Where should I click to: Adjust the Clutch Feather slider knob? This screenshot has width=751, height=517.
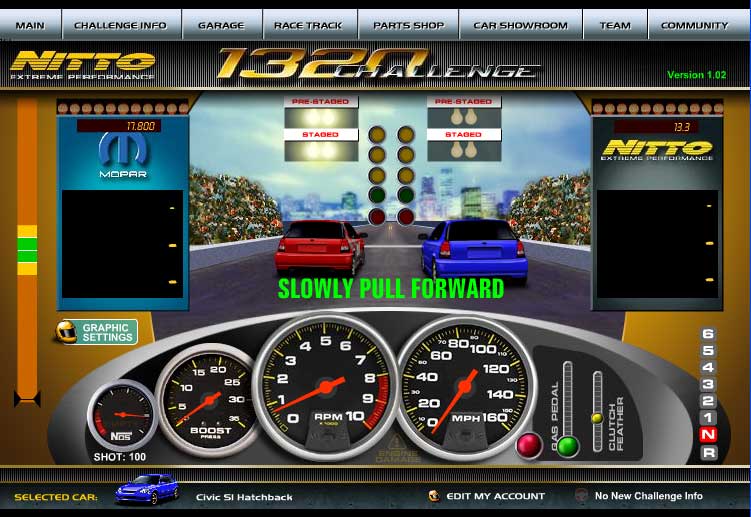(x=597, y=417)
